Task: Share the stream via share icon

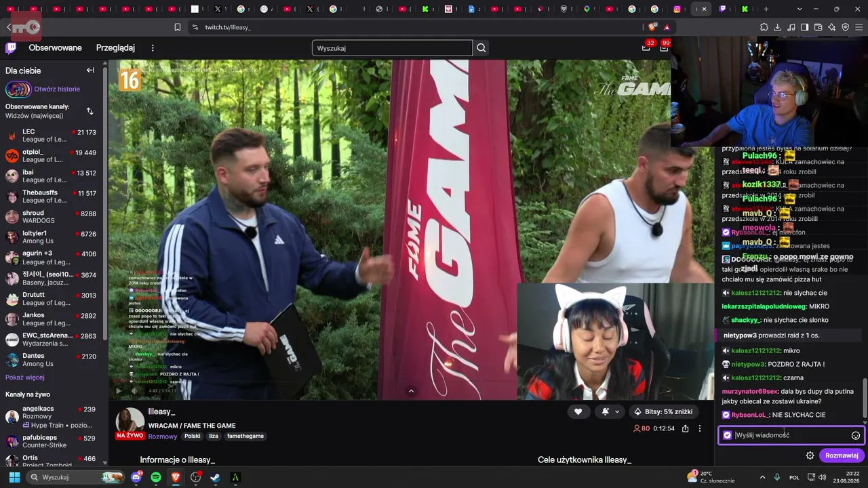Action: [686, 428]
